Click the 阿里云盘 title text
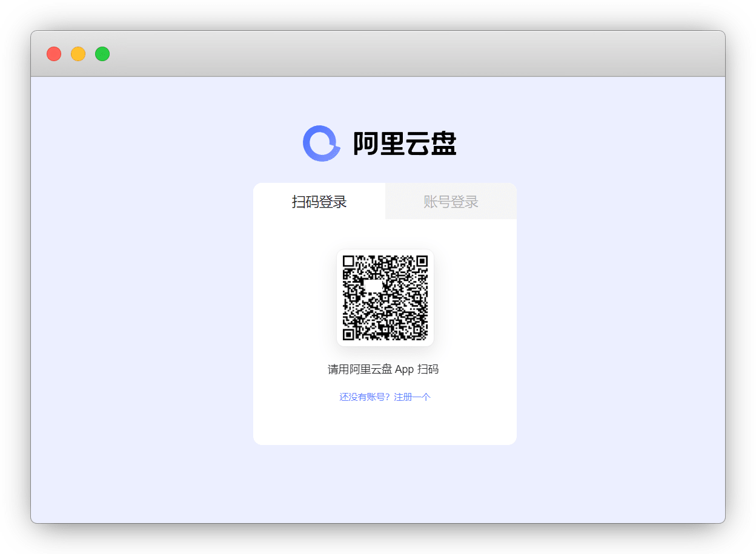756x554 pixels. click(x=405, y=144)
